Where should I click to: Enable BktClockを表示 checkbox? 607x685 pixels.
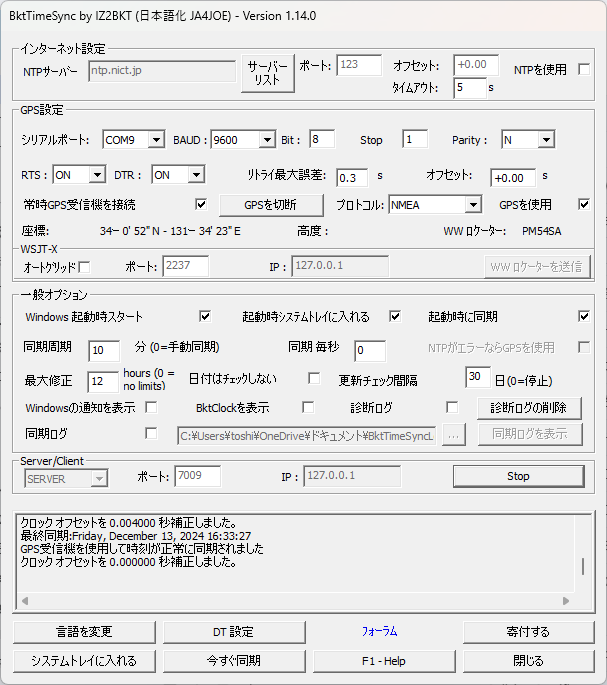[308, 408]
